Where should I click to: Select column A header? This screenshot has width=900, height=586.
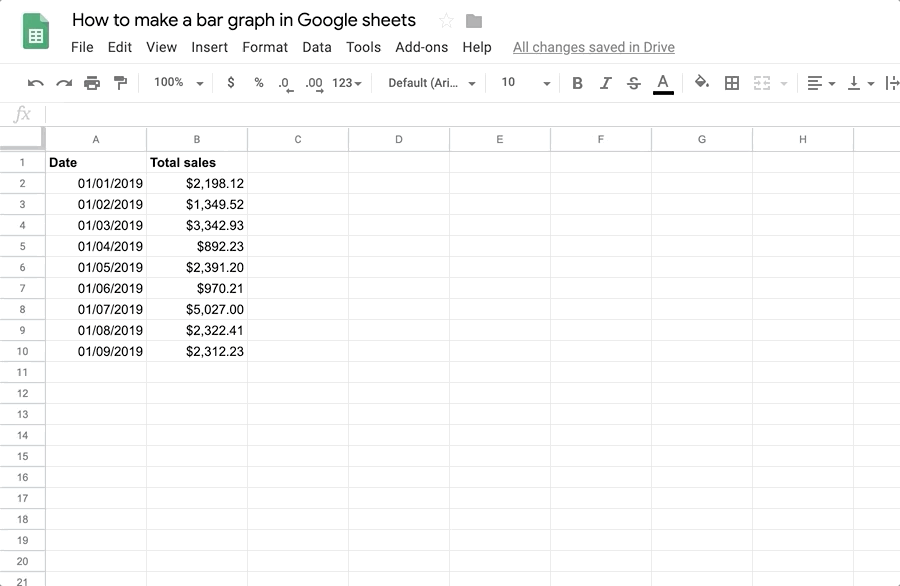point(96,139)
